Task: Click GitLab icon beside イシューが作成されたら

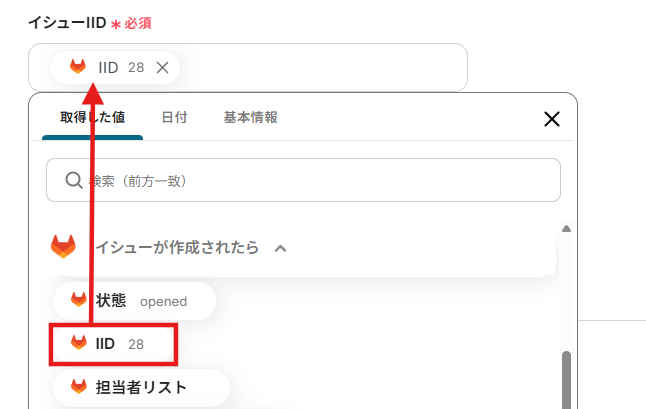Action: [x=63, y=246]
